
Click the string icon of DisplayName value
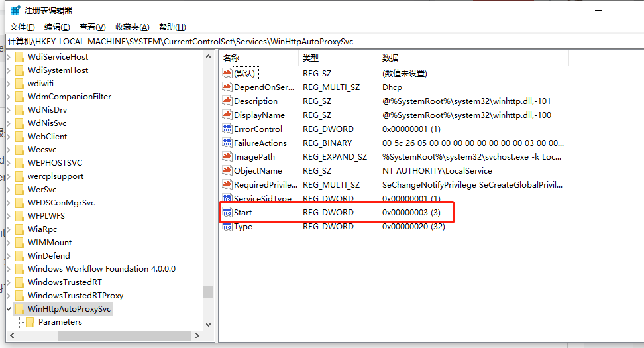click(x=227, y=115)
